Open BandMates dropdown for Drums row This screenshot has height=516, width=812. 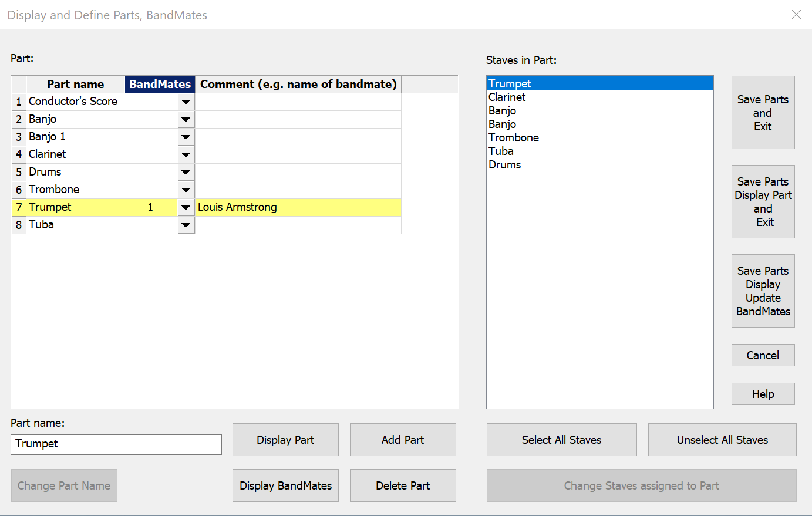(186, 172)
